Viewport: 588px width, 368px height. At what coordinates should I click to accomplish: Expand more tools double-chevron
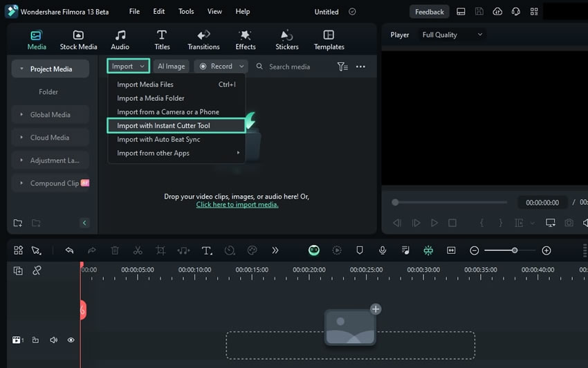point(275,250)
